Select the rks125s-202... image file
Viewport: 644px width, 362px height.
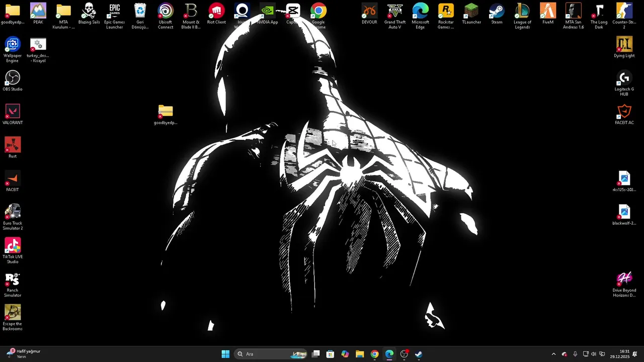click(x=624, y=182)
